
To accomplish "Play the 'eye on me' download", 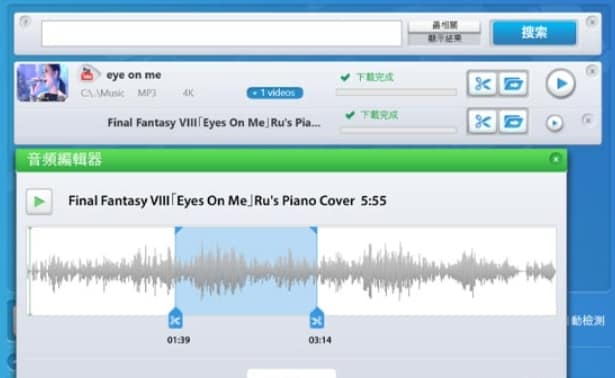I will [x=560, y=84].
